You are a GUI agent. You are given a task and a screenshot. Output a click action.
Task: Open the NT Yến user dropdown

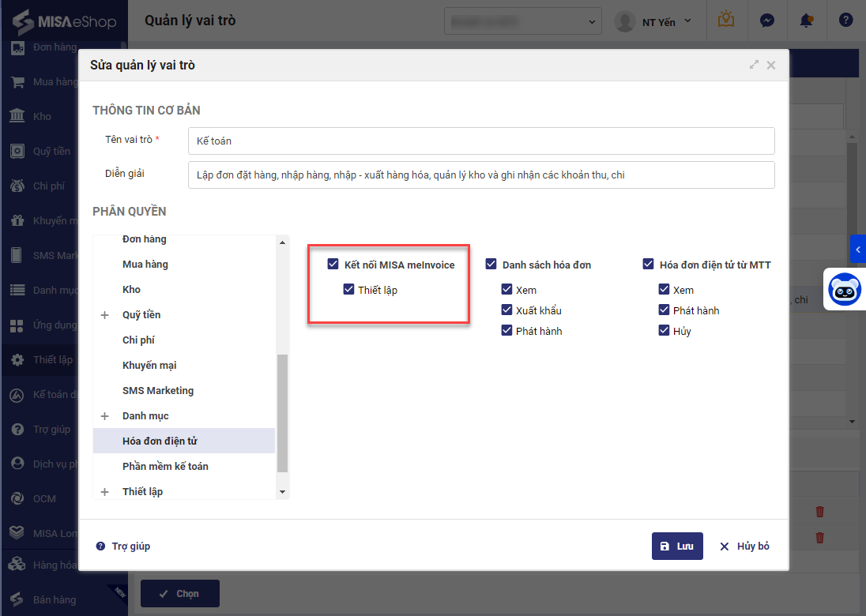655,21
